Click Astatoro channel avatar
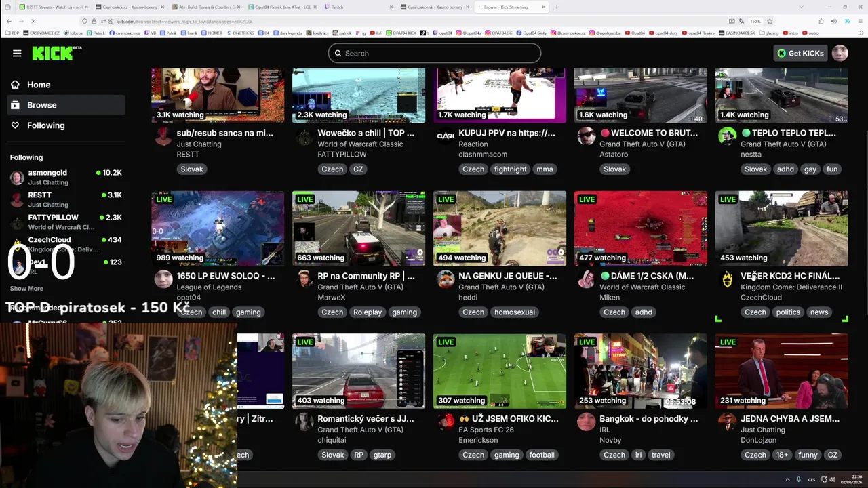 point(587,136)
